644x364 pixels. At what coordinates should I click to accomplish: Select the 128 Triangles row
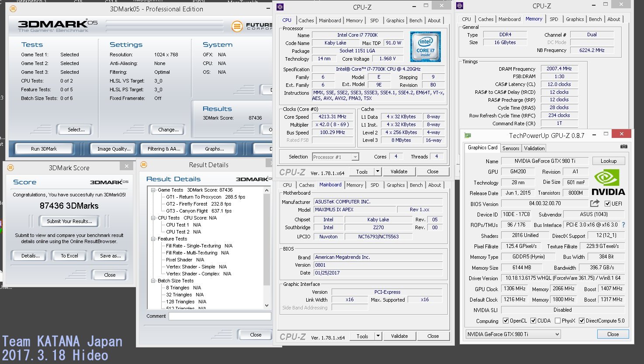click(x=186, y=302)
